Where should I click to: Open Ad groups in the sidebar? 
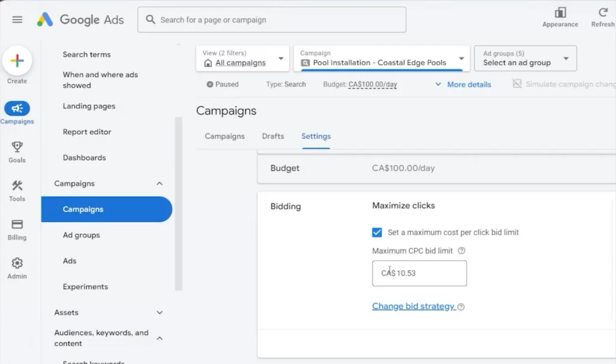coord(81,235)
